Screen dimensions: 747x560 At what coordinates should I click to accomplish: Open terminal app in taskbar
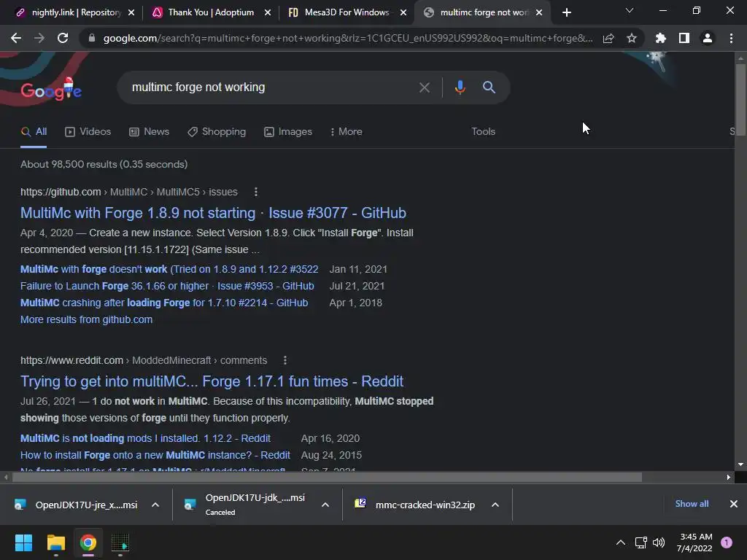[x=120, y=542]
